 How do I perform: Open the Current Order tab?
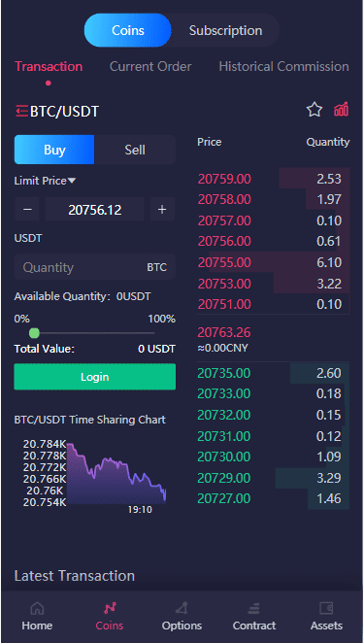[150, 66]
